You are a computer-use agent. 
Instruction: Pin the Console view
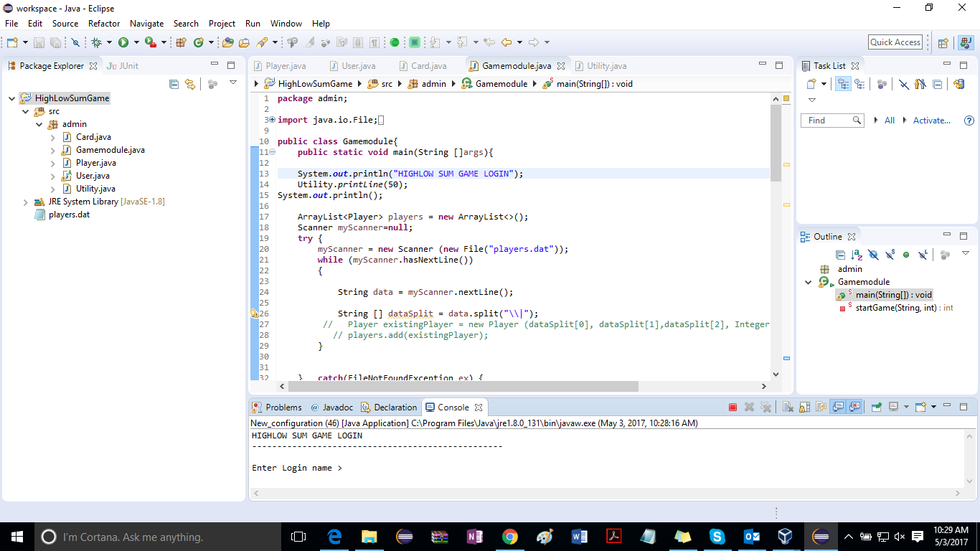click(x=876, y=407)
